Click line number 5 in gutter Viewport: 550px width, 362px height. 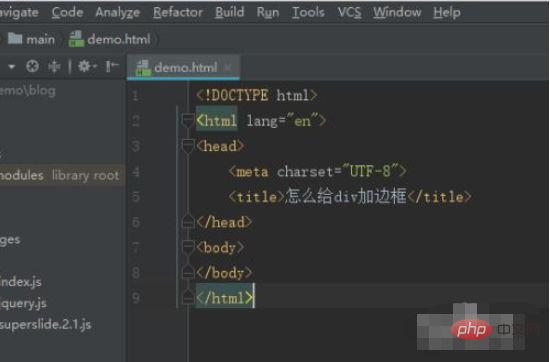[136, 197]
